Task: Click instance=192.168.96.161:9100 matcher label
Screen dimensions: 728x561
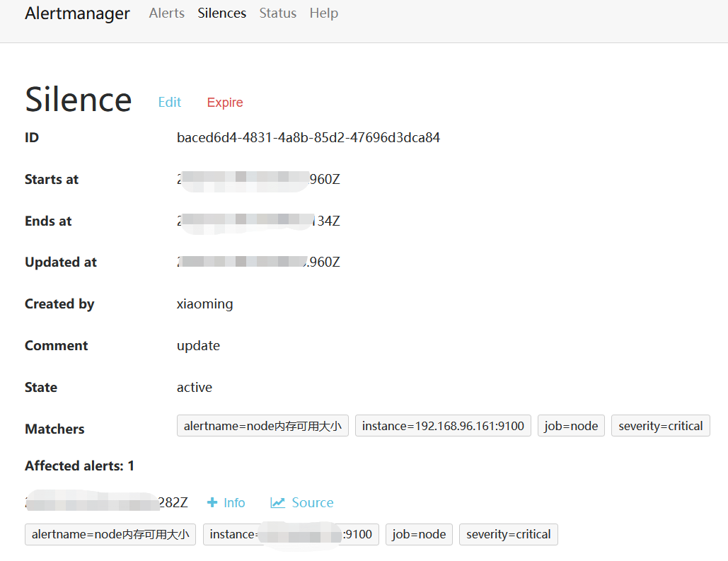Action: click(443, 426)
